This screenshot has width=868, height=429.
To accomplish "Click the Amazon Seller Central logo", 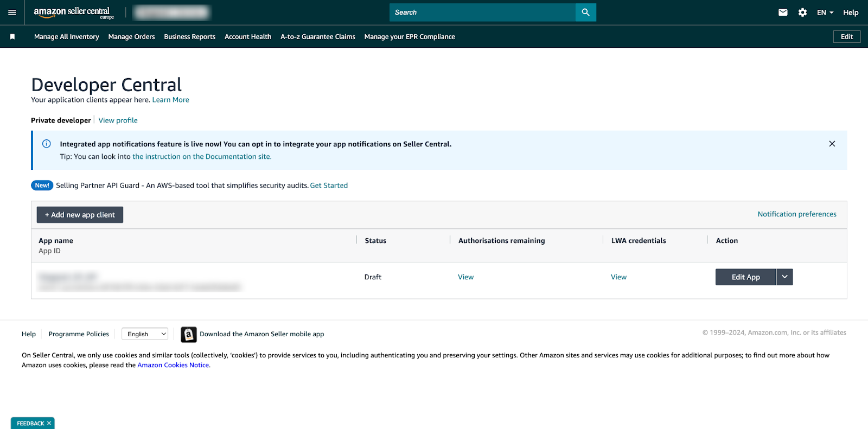I will [x=74, y=12].
